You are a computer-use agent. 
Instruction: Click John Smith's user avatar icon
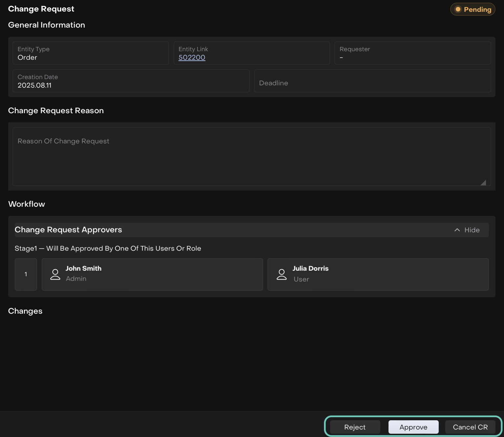point(55,274)
